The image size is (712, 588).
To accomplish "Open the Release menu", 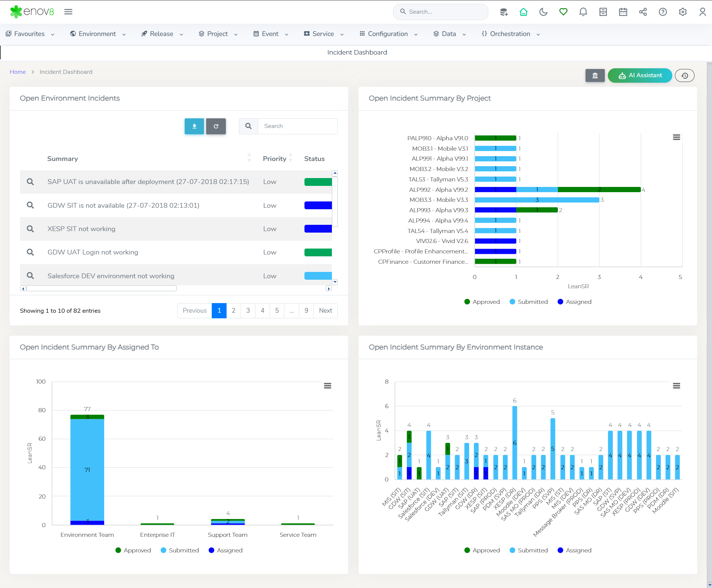I will coord(162,34).
